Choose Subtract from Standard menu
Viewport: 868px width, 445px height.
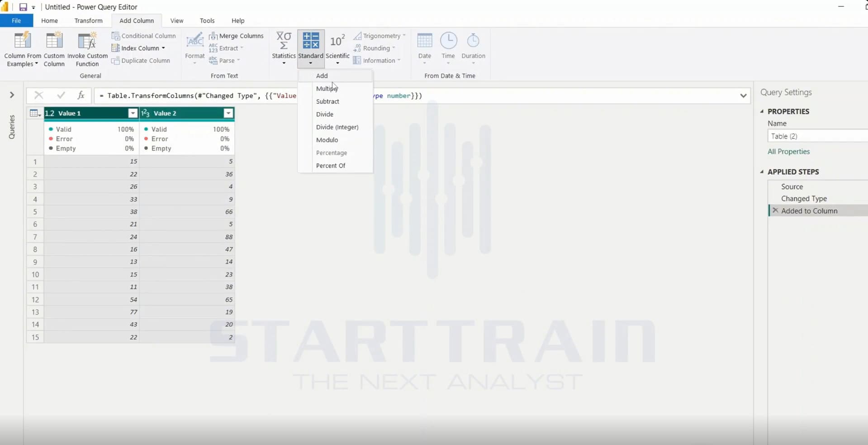335,101
